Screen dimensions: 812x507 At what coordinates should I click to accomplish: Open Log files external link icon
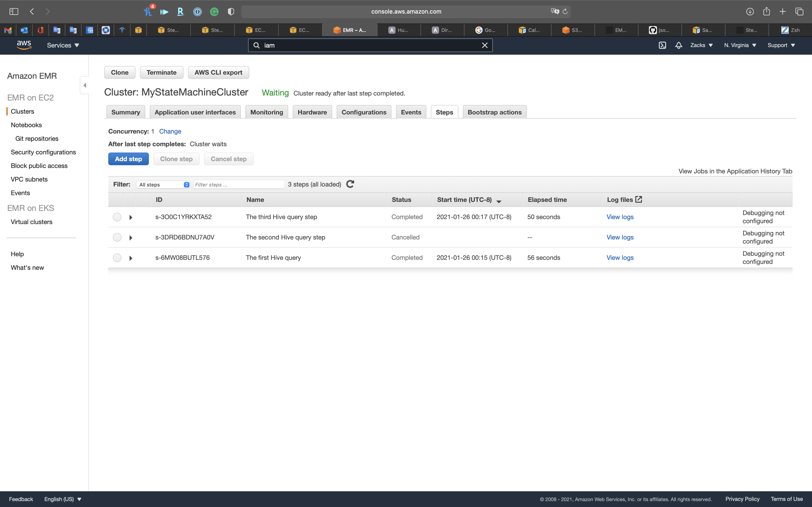[639, 199]
